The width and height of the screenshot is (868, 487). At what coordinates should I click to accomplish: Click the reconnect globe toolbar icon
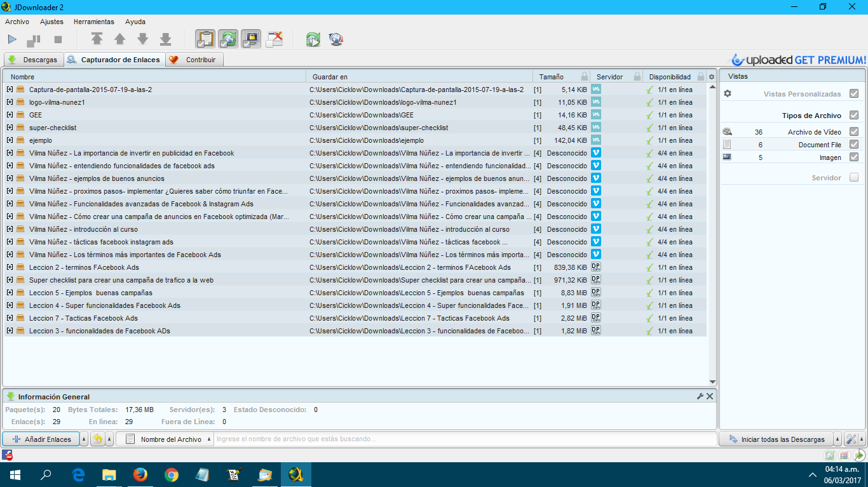pyautogui.click(x=336, y=39)
